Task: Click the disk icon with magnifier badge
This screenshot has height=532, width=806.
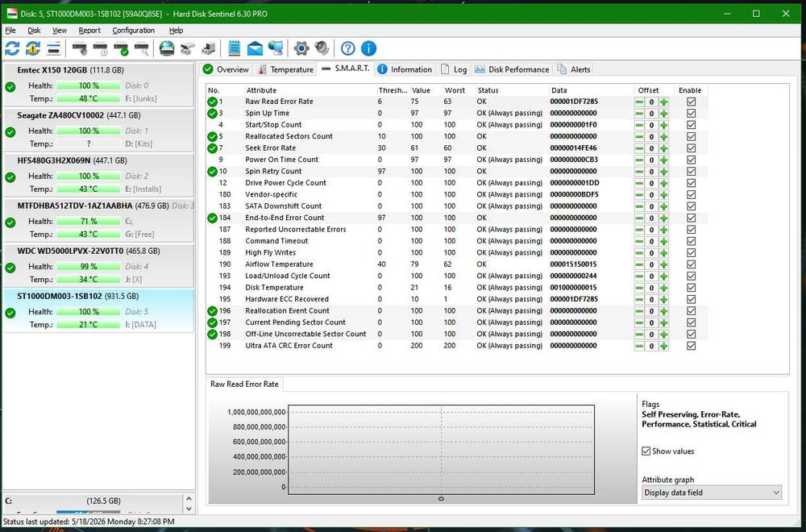Action: (141, 49)
